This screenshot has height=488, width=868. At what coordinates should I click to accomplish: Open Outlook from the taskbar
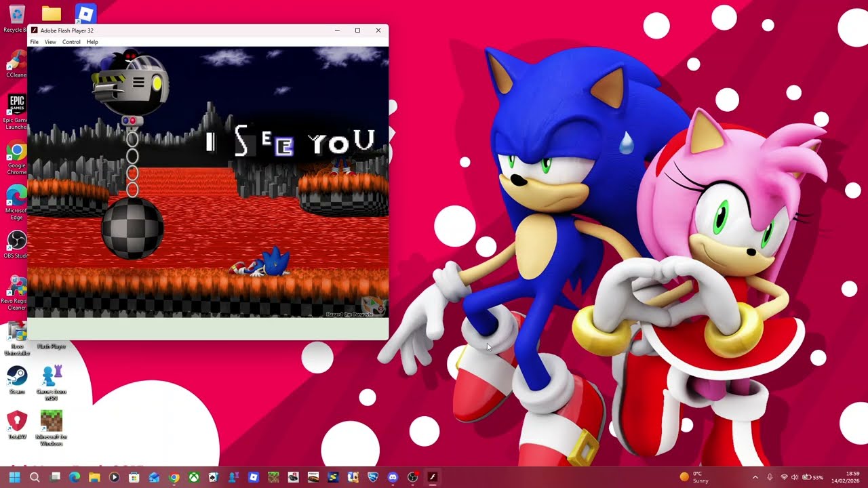(x=154, y=477)
